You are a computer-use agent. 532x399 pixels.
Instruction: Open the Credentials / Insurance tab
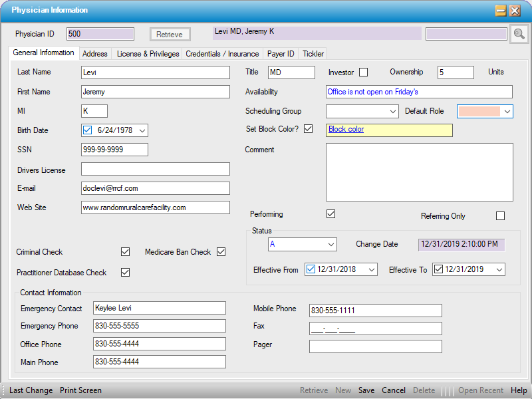tap(222, 54)
